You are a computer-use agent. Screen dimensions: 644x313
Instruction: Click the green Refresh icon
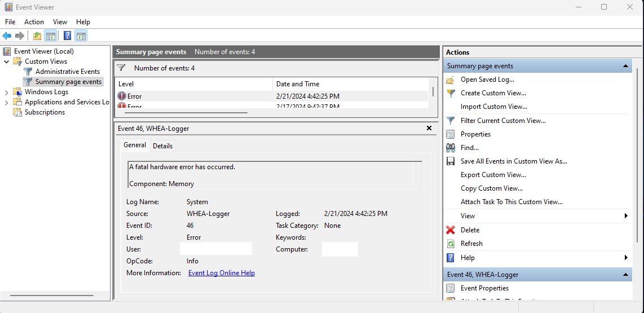(451, 244)
